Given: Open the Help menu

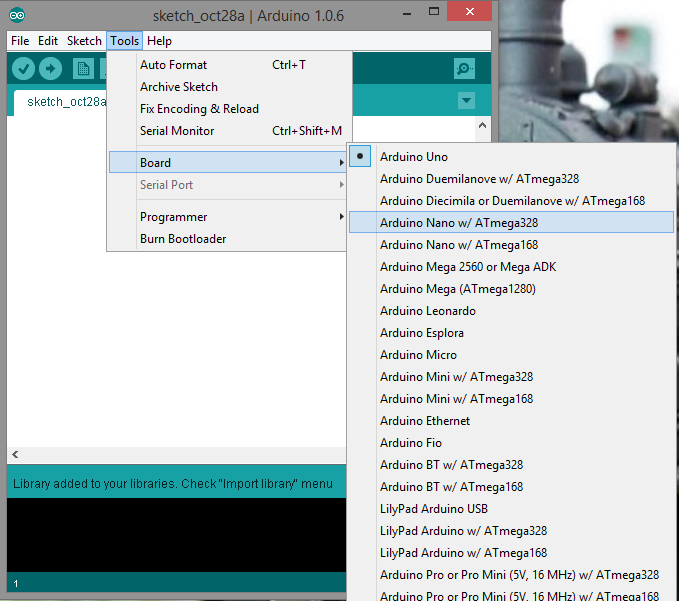Looking at the screenshot, I should pos(159,41).
